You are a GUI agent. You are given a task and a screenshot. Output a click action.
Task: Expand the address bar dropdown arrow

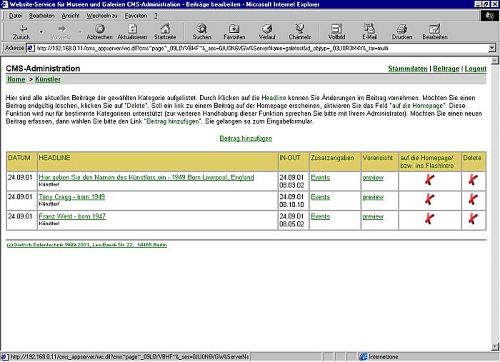pos(492,48)
